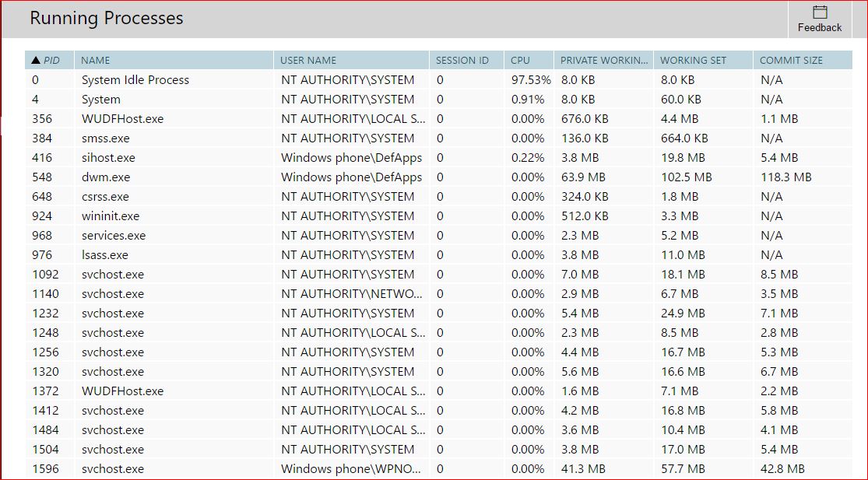Image resolution: width=868 pixels, height=480 pixels.
Task: Click the PID 976 cell
Action: [42, 255]
